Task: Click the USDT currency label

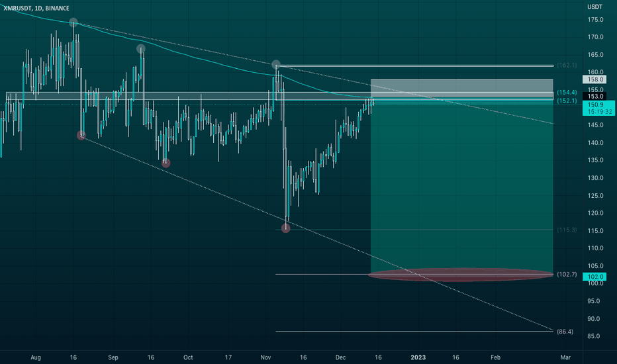Action: (x=594, y=7)
